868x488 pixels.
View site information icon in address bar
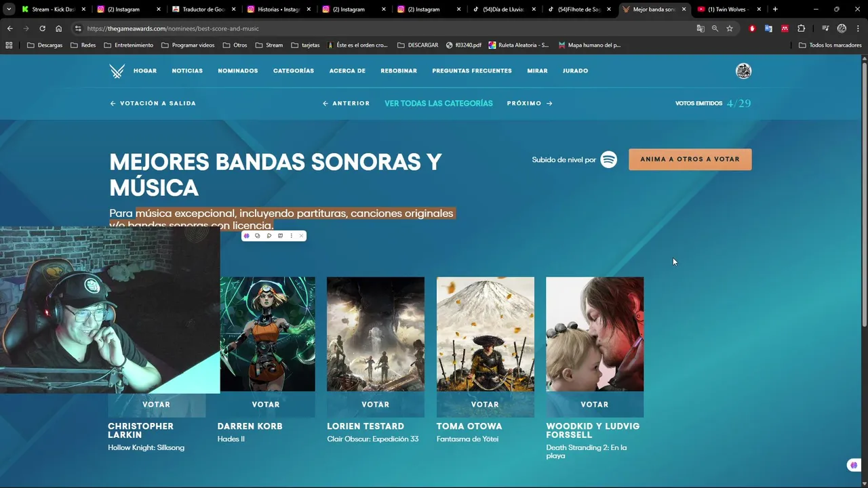[78, 28]
